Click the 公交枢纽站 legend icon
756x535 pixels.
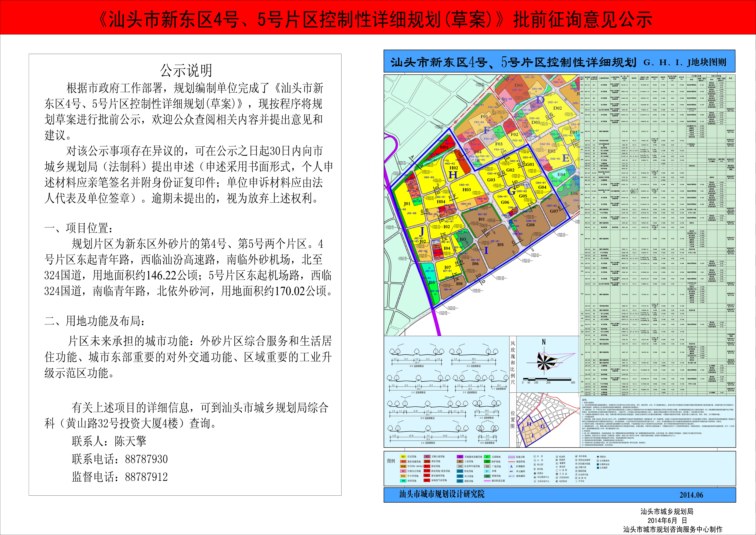click(x=598, y=461)
